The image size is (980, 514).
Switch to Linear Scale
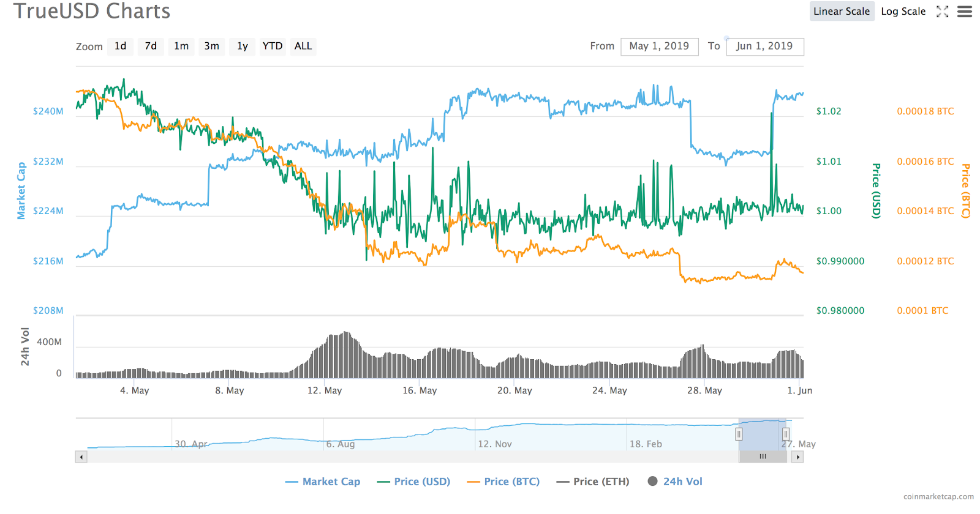(x=842, y=12)
